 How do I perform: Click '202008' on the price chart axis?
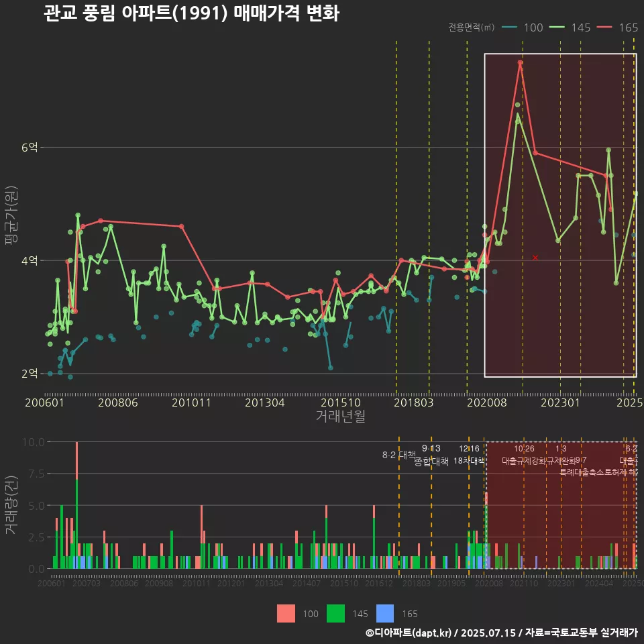click(x=487, y=402)
